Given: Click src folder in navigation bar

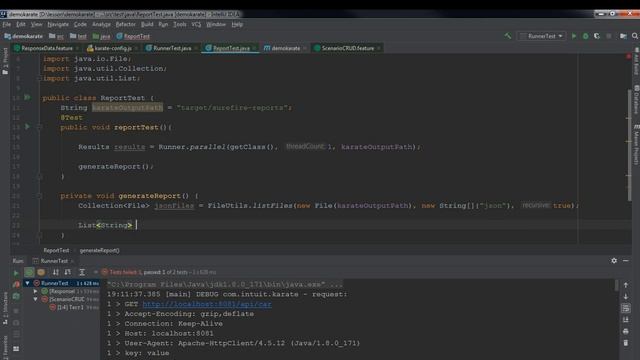Looking at the screenshot, I should 56,36.
